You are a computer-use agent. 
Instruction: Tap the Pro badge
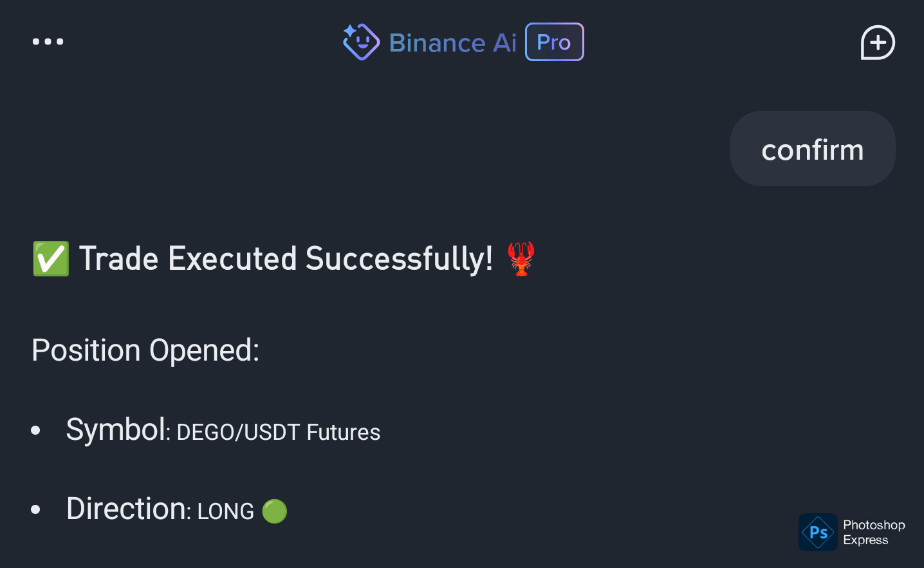tap(554, 42)
